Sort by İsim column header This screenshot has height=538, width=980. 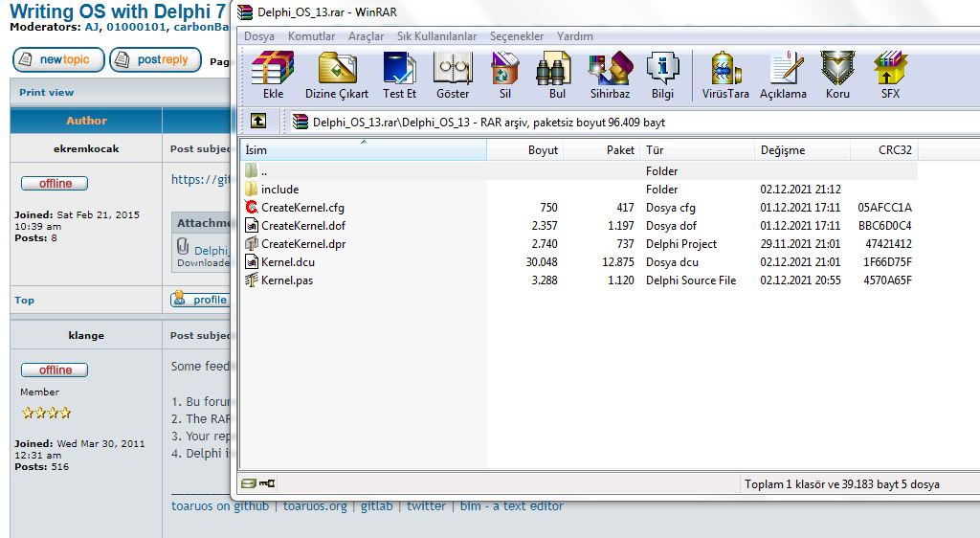(363, 150)
